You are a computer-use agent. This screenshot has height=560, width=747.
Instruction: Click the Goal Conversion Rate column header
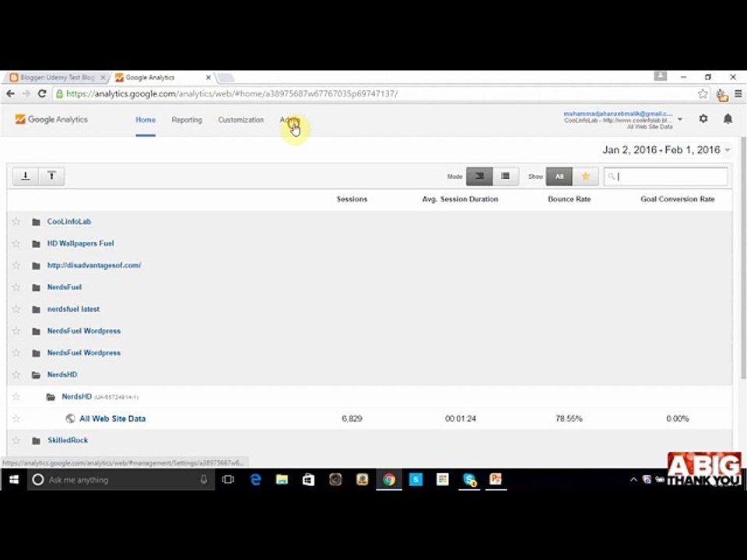click(678, 199)
